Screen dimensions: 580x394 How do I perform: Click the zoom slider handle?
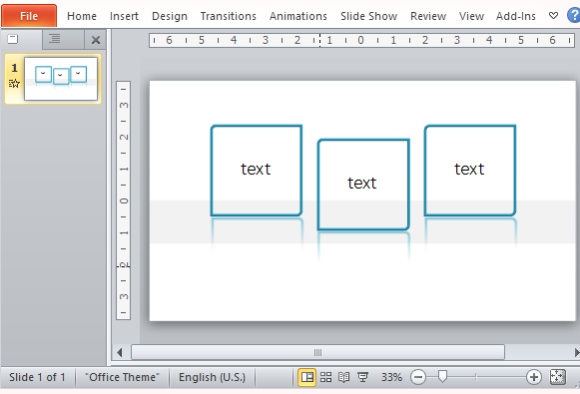coord(442,377)
